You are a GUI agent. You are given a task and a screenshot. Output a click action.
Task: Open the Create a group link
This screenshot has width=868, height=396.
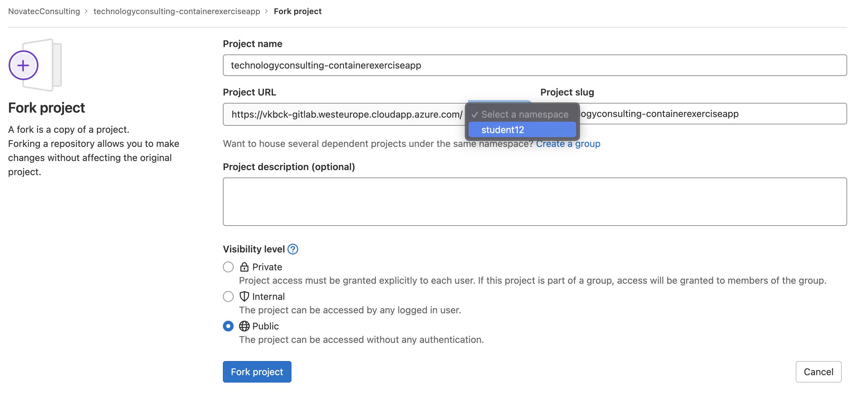(568, 144)
